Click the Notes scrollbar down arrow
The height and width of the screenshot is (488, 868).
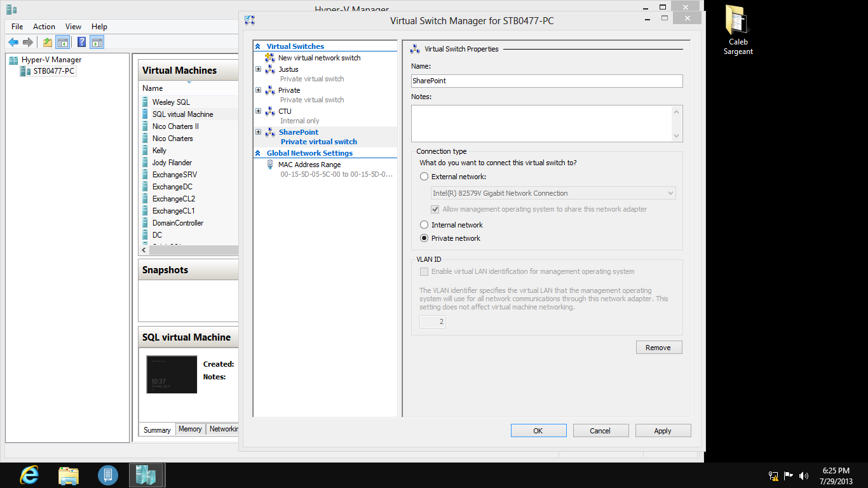point(677,135)
